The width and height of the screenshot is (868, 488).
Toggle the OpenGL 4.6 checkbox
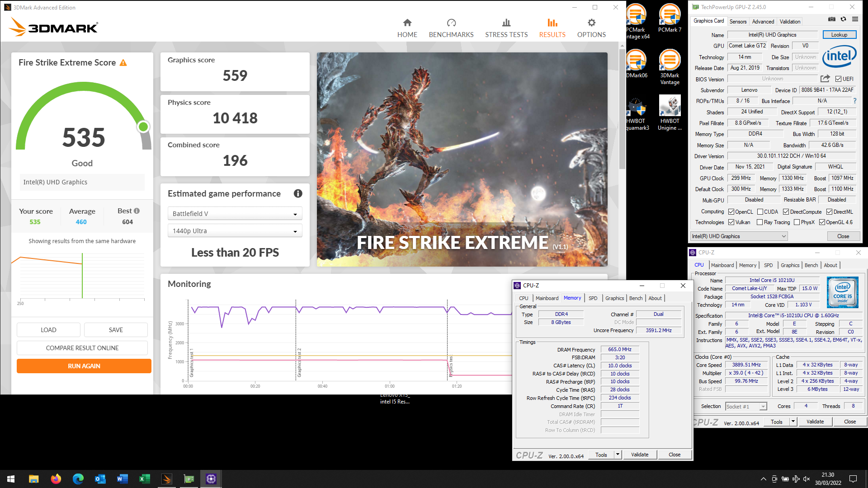(x=822, y=222)
